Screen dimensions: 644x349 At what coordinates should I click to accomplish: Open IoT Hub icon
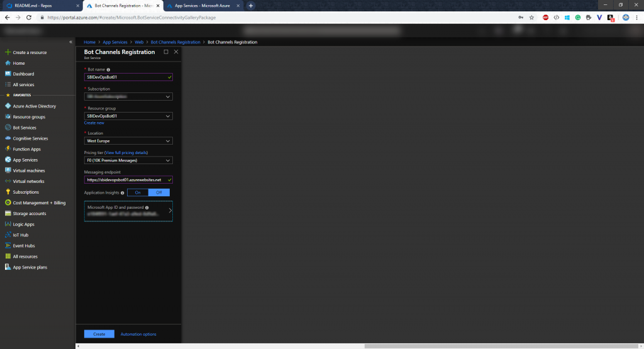(x=8, y=235)
